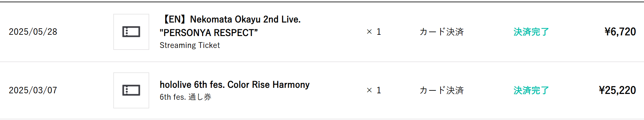
Task: Click the × 1 quantity for hololive order
Action: pyautogui.click(x=374, y=90)
